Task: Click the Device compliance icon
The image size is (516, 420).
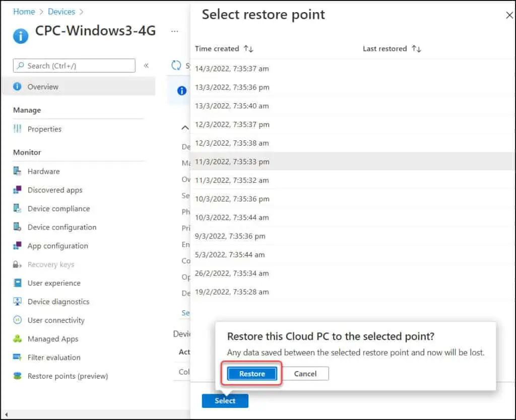Action: tap(17, 208)
